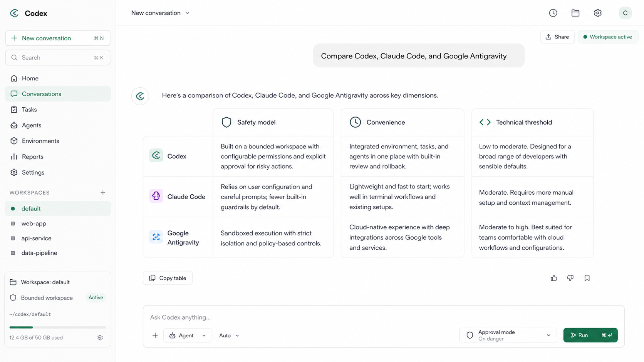Image resolution: width=644 pixels, height=362 pixels.
Task: Expand the Auto model dropdown
Action: pyautogui.click(x=229, y=335)
